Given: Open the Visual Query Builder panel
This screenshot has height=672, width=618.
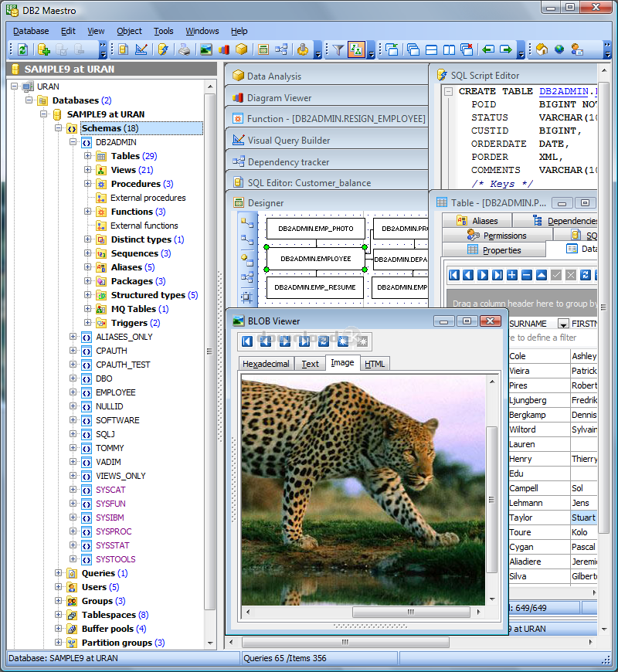Looking at the screenshot, I should coord(288,141).
